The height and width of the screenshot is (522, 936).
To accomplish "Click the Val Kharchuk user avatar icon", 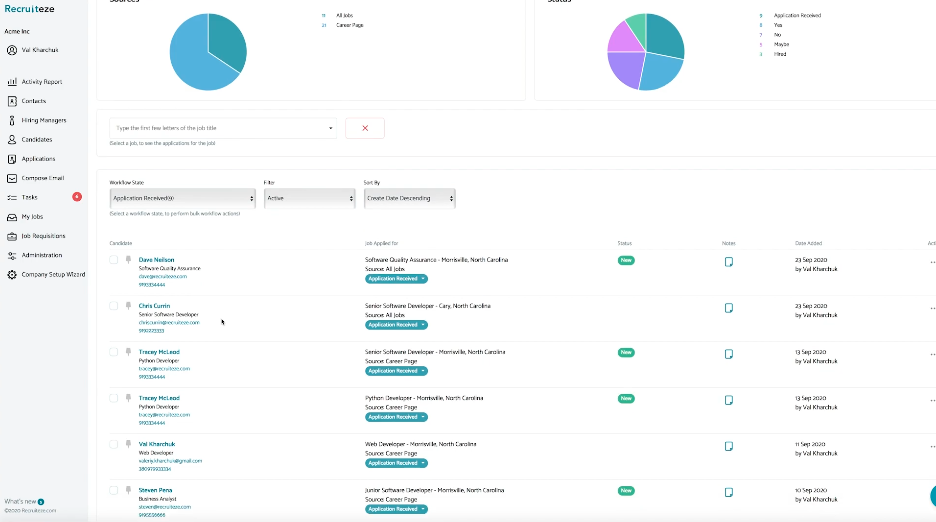I will click(11, 50).
